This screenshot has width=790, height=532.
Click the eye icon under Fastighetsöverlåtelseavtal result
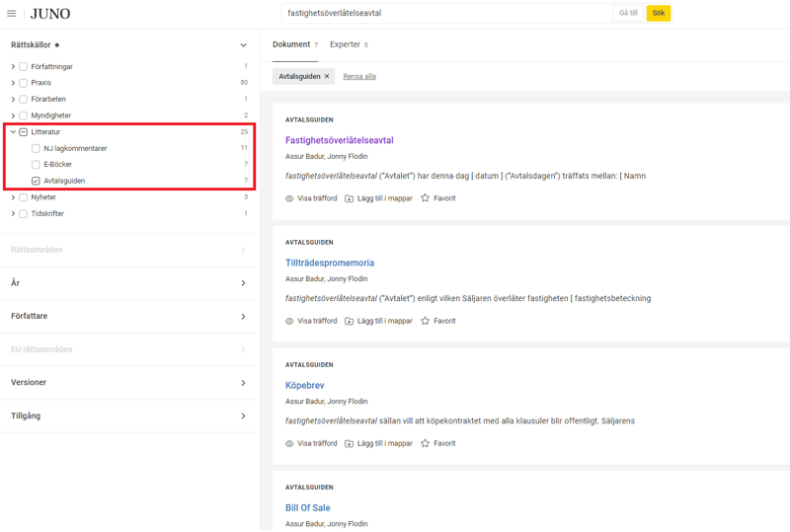point(289,198)
